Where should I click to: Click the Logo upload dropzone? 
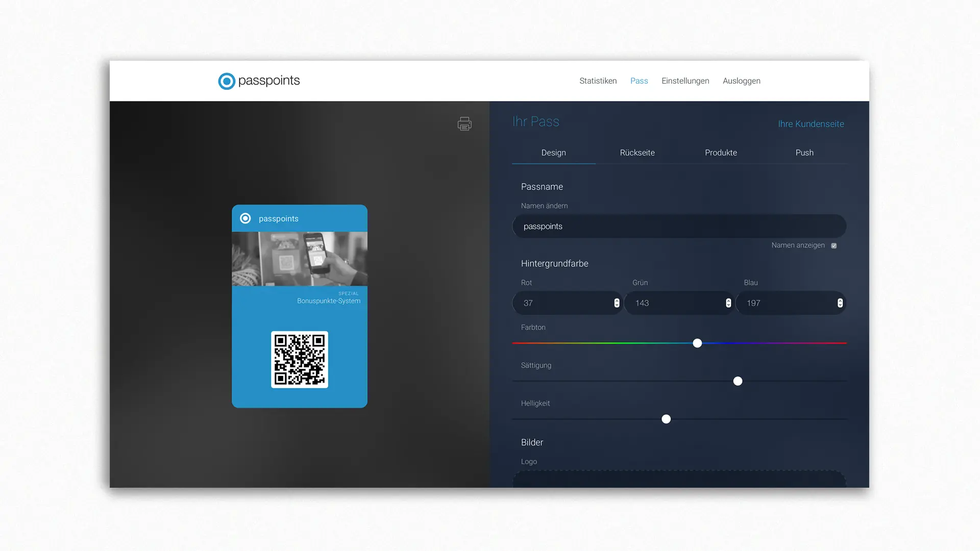679,479
